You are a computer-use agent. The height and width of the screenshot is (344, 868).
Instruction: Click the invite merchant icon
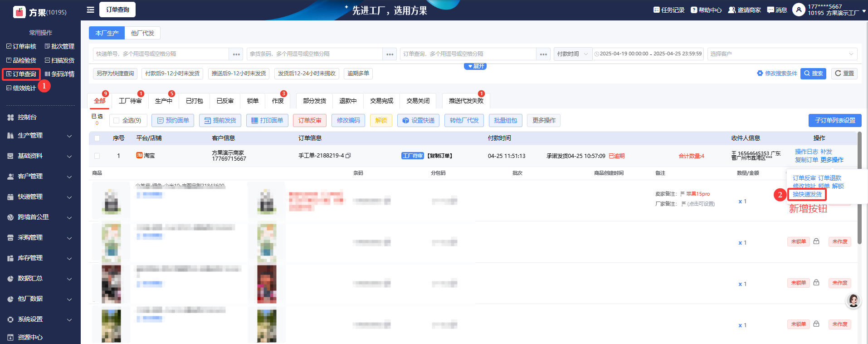pyautogui.click(x=731, y=10)
